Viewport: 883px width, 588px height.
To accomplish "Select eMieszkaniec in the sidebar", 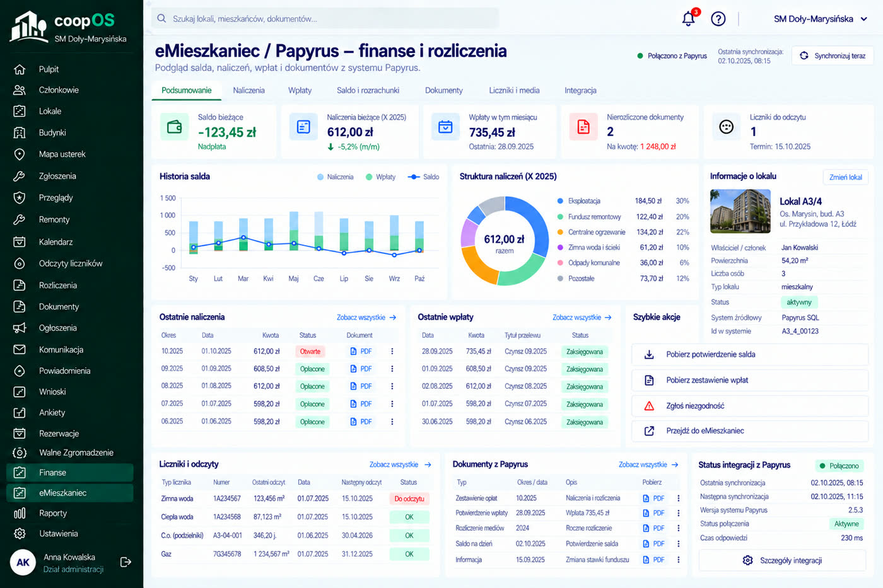I will coord(69,493).
